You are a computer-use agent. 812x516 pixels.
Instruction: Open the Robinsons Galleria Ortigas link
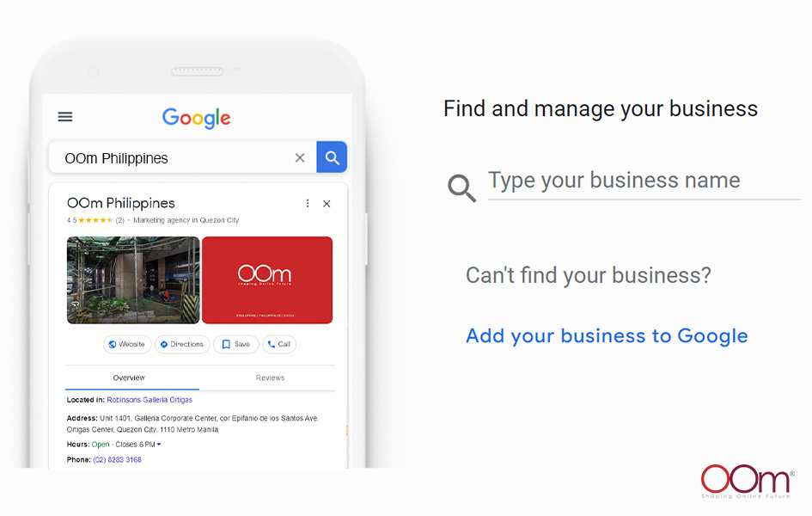[x=150, y=400]
